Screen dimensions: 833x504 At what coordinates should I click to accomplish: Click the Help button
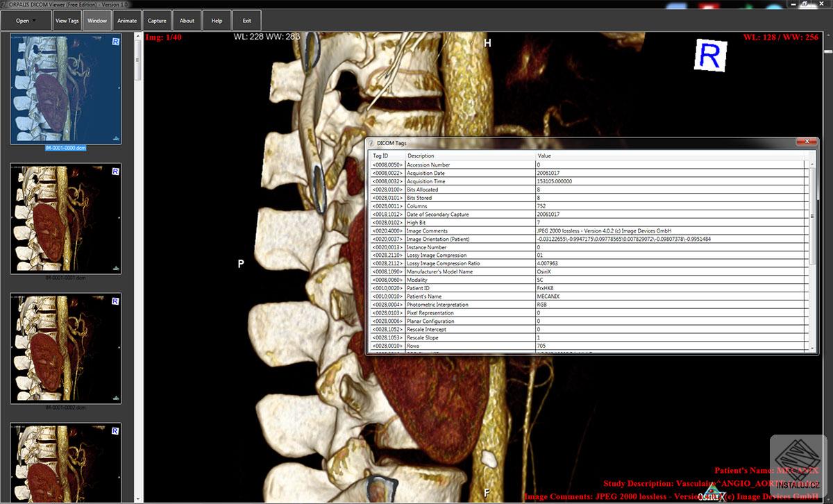216,20
